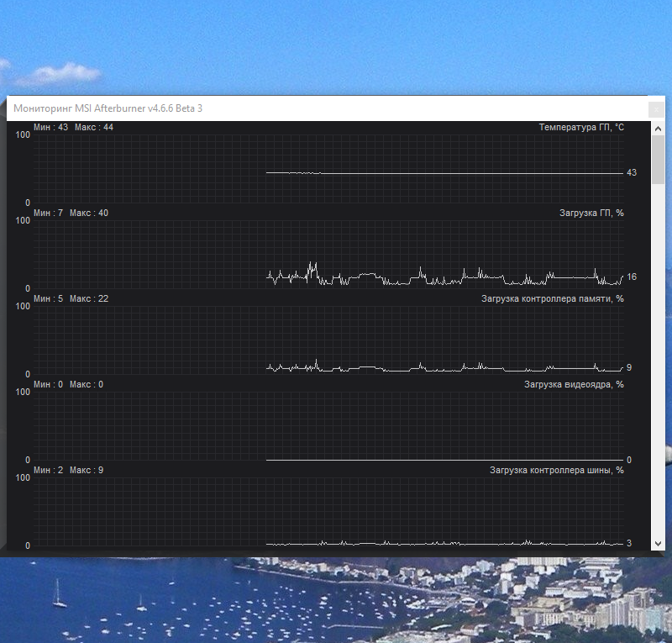The image size is (672, 643).
Task: Click the vertical scrollbar thumb
Action: coord(658,160)
